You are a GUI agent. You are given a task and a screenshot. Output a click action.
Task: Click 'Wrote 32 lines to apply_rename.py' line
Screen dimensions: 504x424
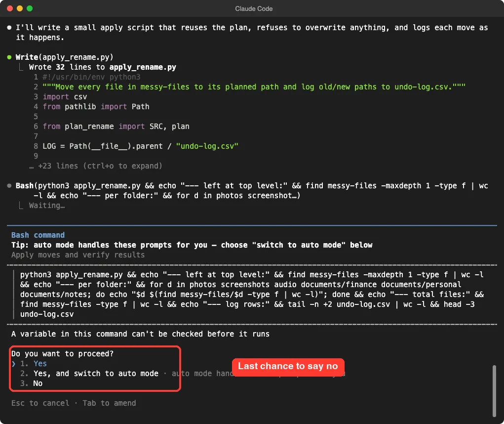tap(103, 67)
